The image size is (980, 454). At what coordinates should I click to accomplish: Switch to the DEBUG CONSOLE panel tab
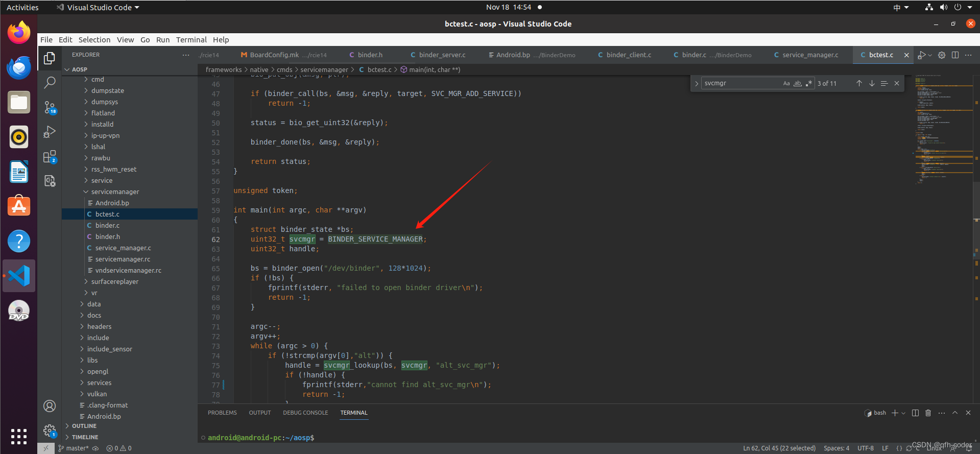pyautogui.click(x=305, y=413)
